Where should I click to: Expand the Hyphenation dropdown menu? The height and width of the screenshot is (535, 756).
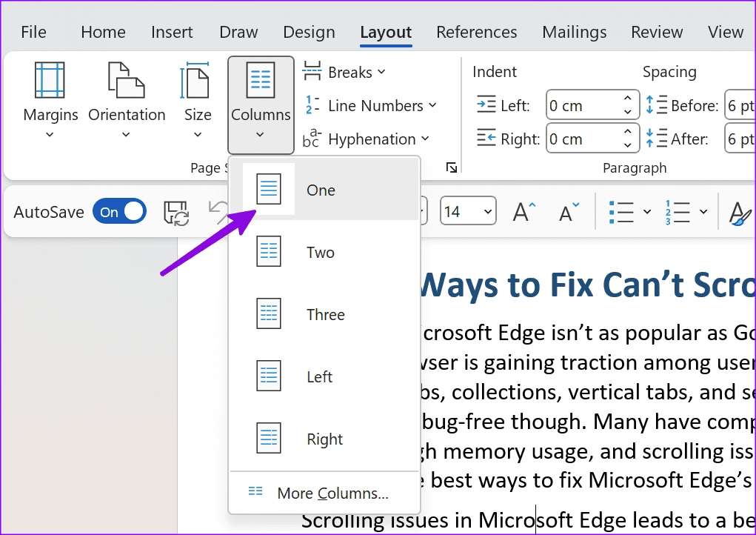coord(367,139)
